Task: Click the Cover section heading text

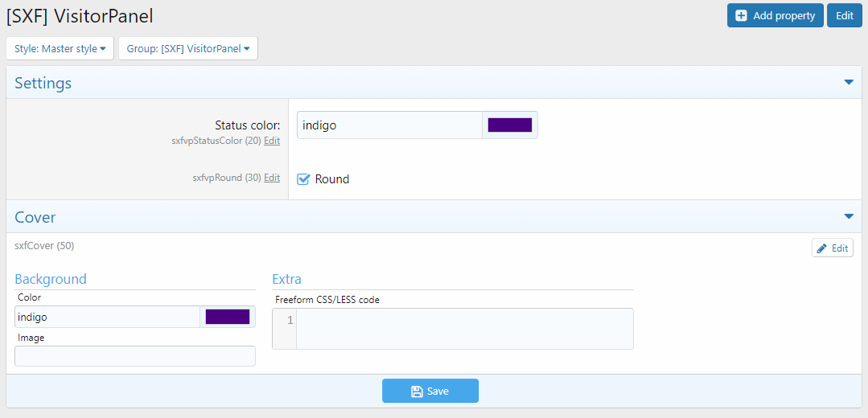Action: [35, 217]
